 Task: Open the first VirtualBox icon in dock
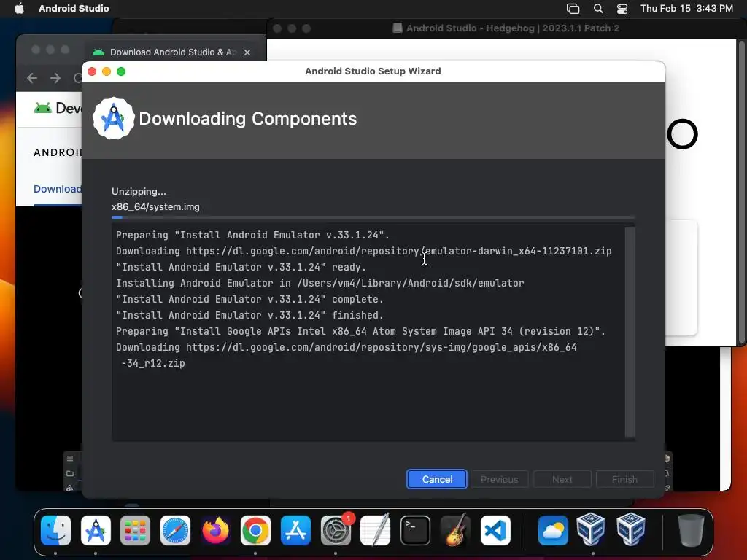pyautogui.click(x=591, y=529)
